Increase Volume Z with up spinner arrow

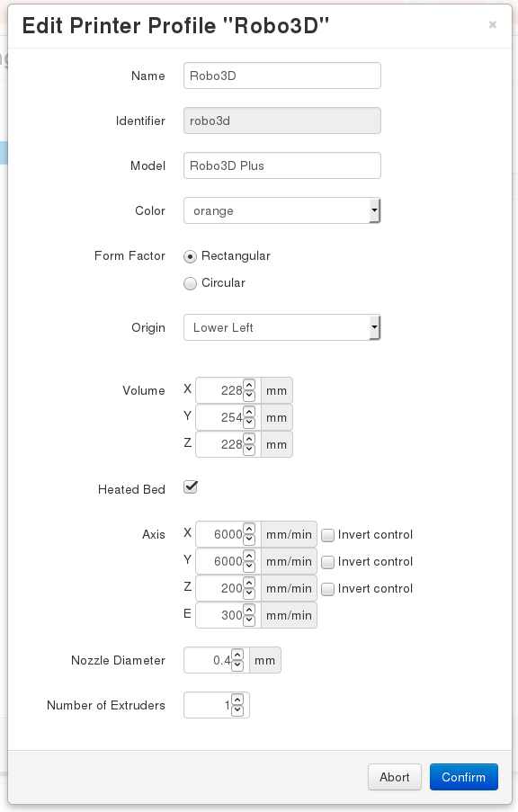click(249, 439)
